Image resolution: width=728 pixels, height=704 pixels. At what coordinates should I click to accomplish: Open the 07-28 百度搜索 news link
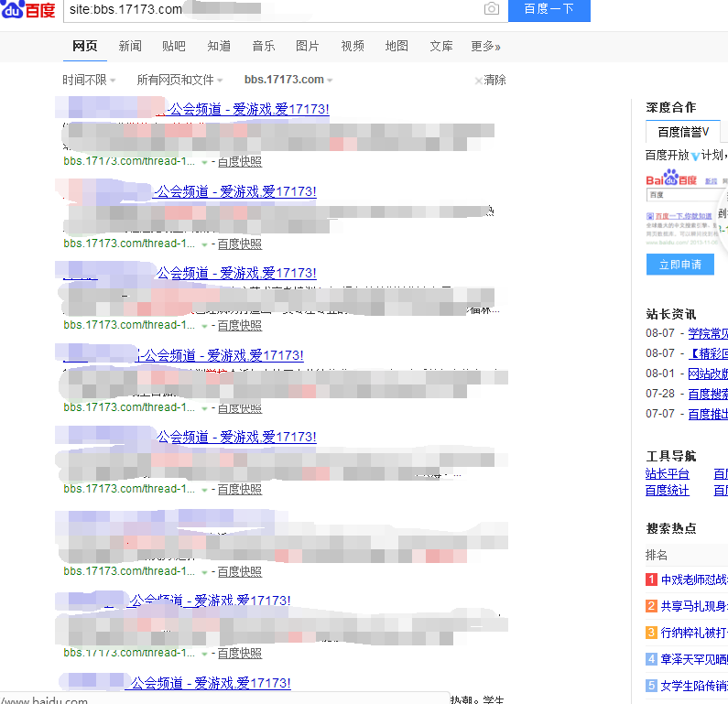coord(708,394)
